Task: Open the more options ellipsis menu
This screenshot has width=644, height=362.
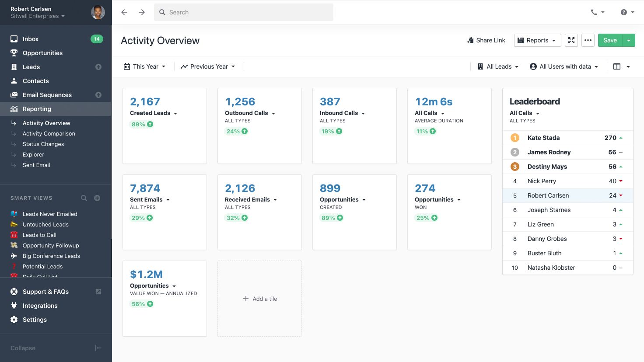Action: click(588, 40)
